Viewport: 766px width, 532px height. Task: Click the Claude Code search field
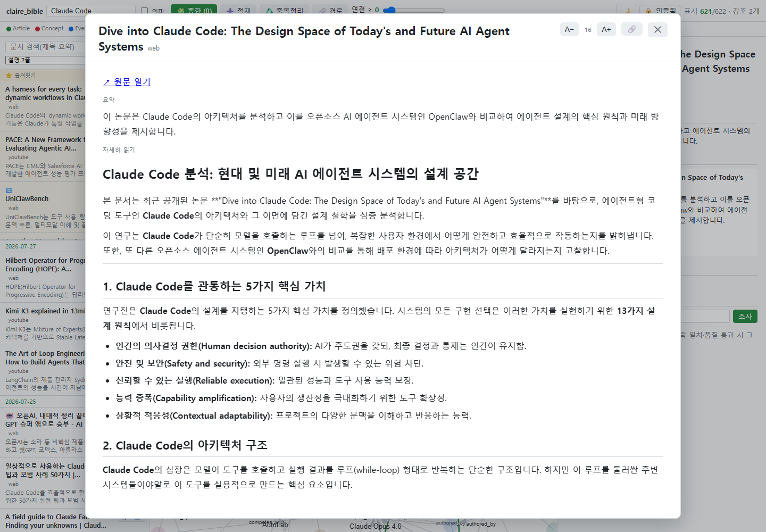click(x=91, y=11)
